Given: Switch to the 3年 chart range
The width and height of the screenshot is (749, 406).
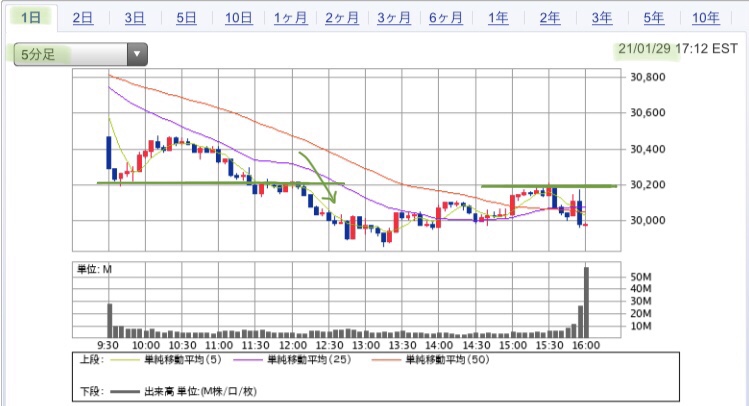Looking at the screenshot, I should click(602, 18).
